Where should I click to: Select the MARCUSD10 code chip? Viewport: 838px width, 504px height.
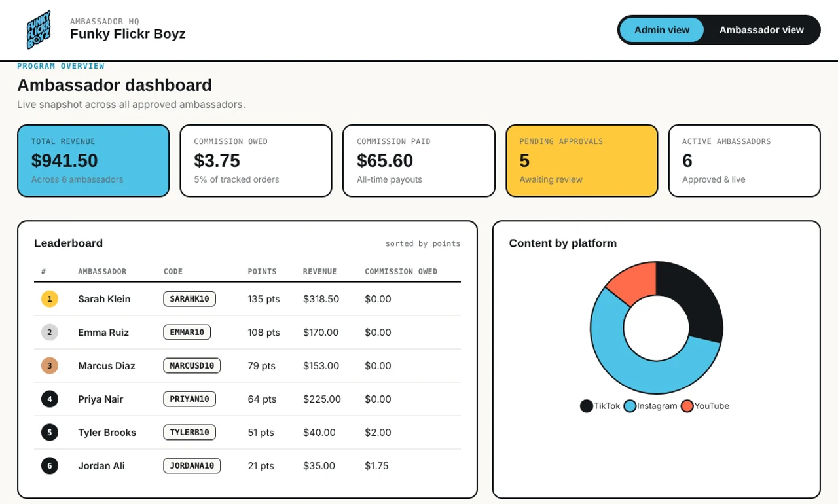pos(192,366)
